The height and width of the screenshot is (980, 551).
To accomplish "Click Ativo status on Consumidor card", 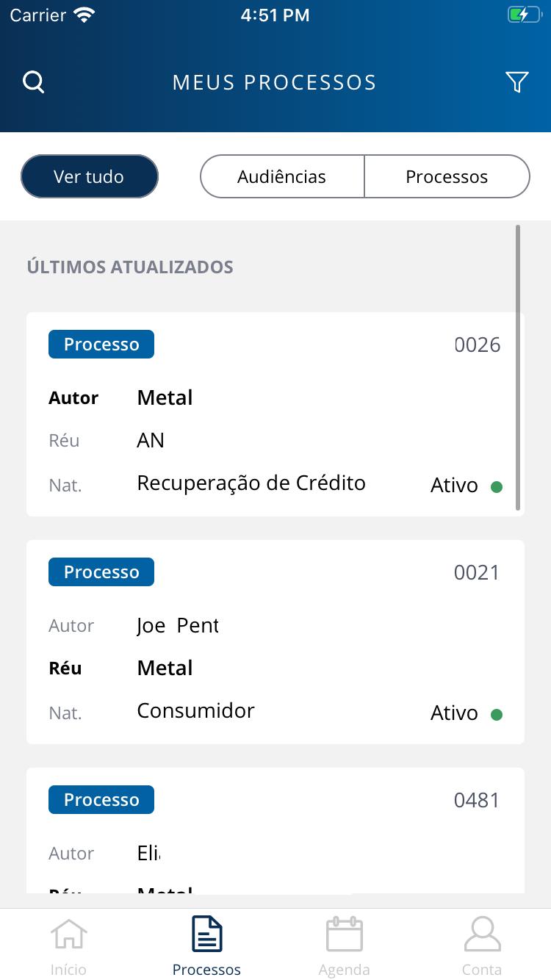I will click(454, 713).
